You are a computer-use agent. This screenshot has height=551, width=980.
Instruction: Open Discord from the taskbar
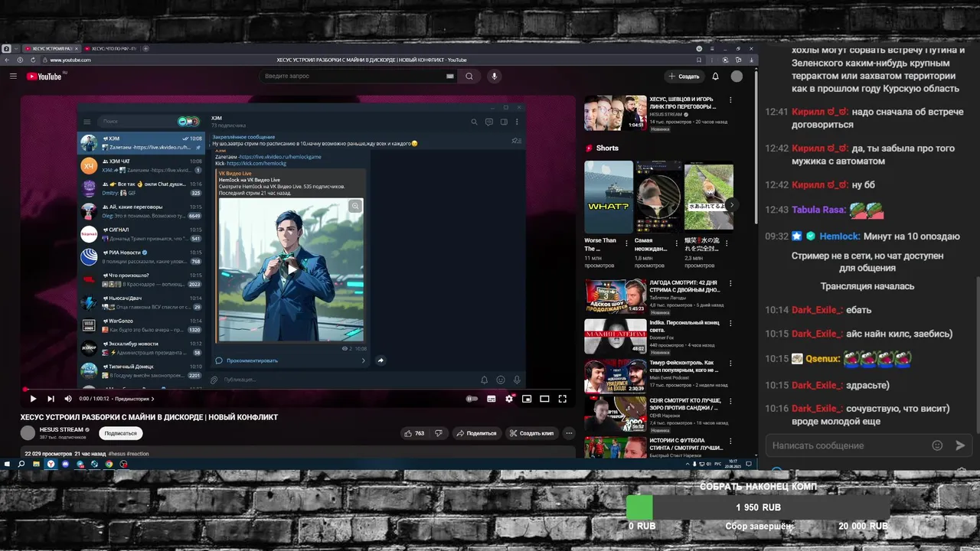(x=66, y=464)
